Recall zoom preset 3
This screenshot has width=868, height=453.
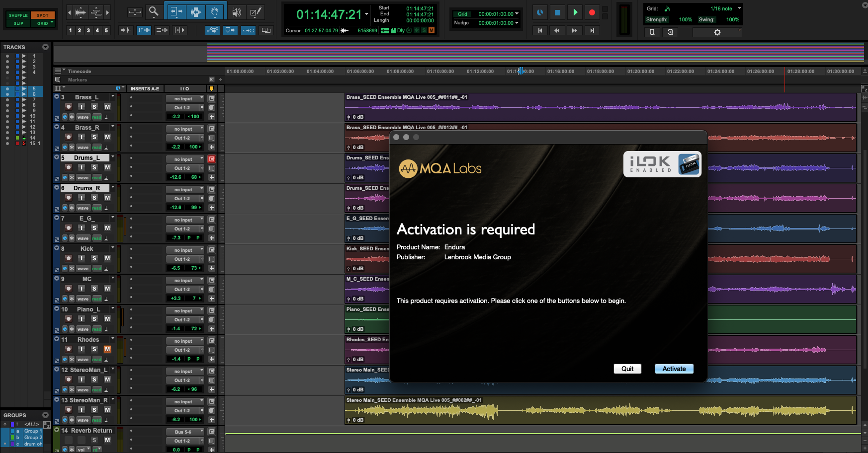(x=88, y=30)
